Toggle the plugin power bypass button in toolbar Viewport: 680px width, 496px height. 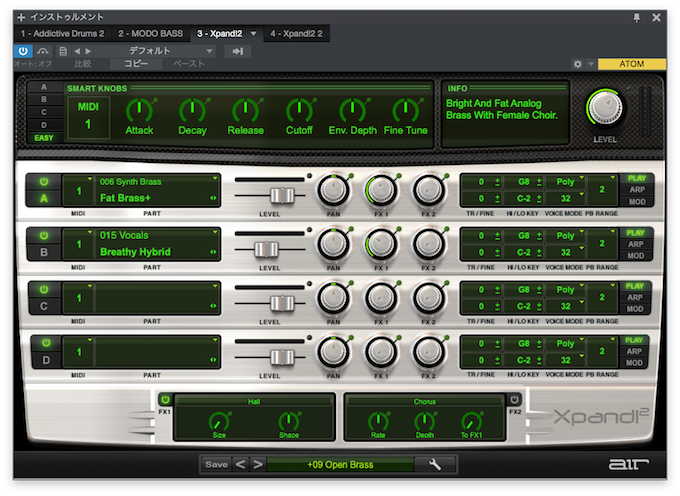23,51
